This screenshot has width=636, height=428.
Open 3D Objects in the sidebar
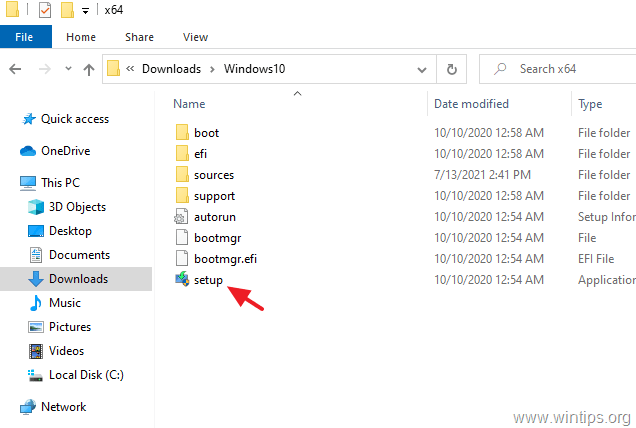click(x=77, y=207)
